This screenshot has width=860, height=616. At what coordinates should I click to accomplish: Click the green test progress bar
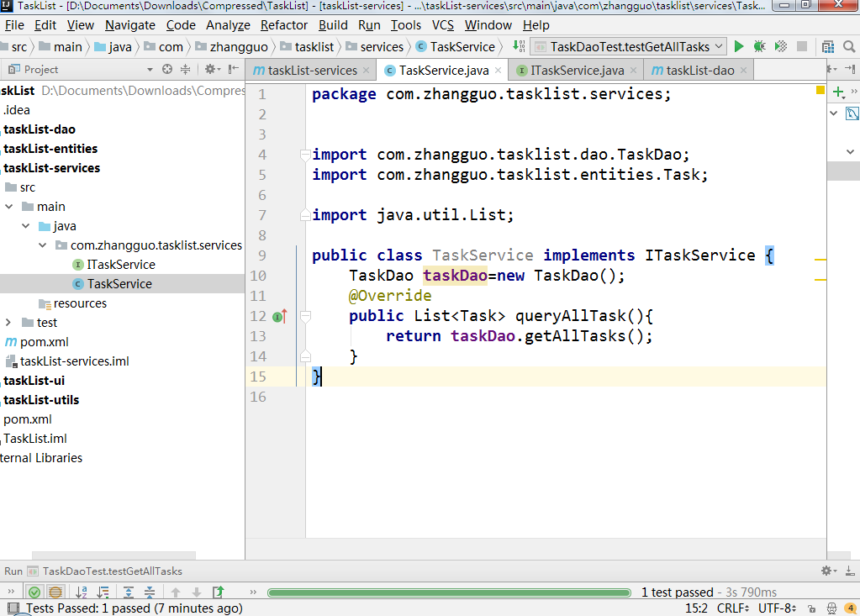[x=449, y=592]
